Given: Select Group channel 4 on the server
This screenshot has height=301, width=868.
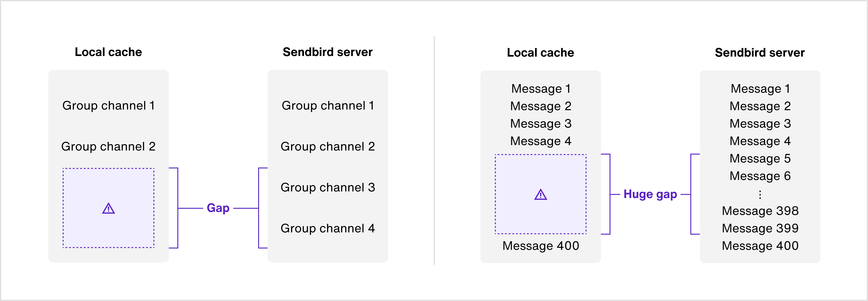Looking at the screenshot, I should 328,228.
